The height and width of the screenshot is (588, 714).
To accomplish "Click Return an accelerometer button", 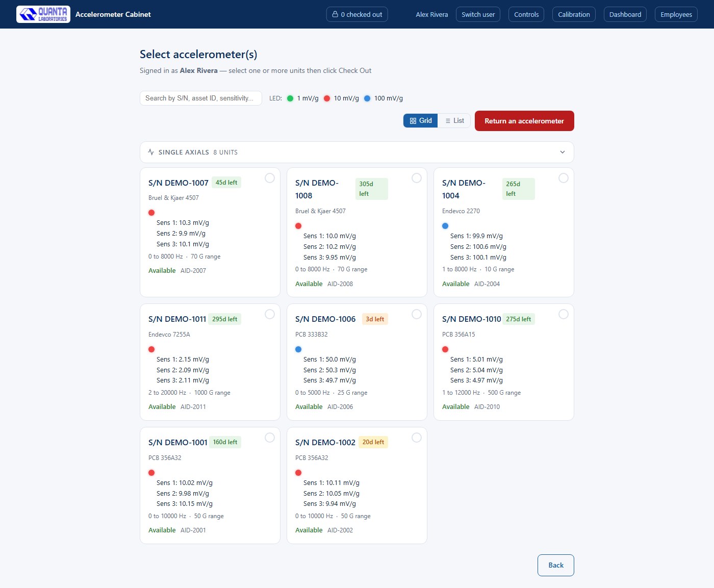I will (x=524, y=121).
